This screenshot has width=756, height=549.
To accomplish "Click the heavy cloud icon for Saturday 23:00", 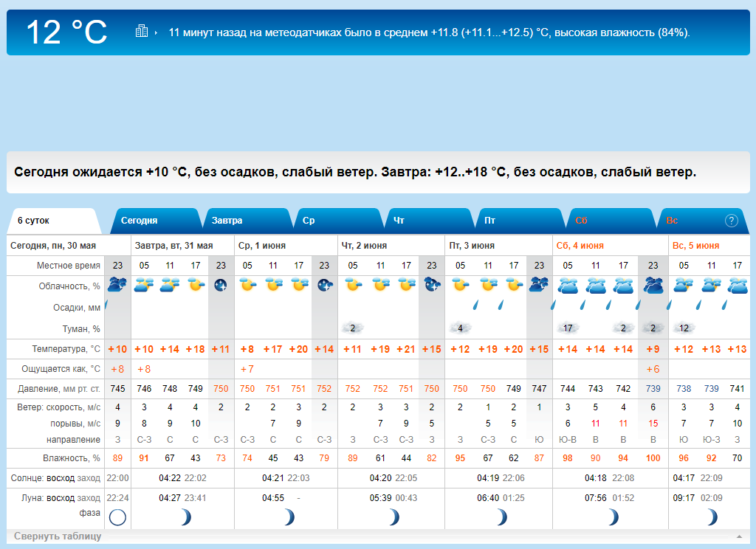I will coord(653,285).
